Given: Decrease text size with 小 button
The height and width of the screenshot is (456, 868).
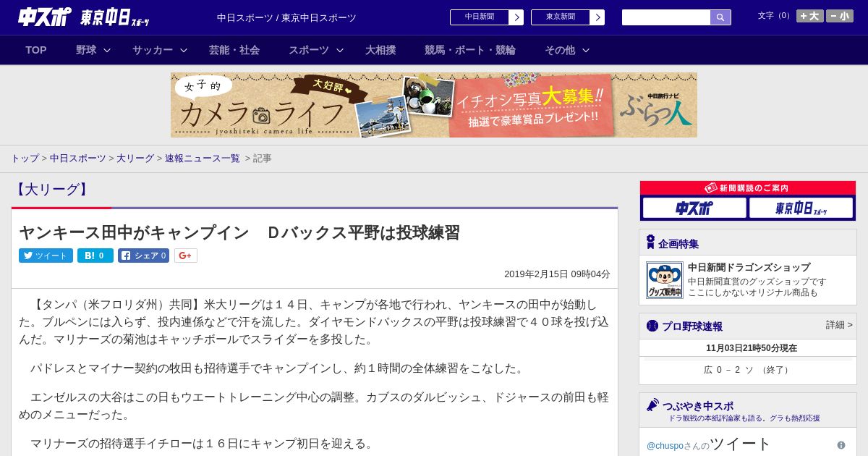Looking at the screenshot, I should 840,16.
